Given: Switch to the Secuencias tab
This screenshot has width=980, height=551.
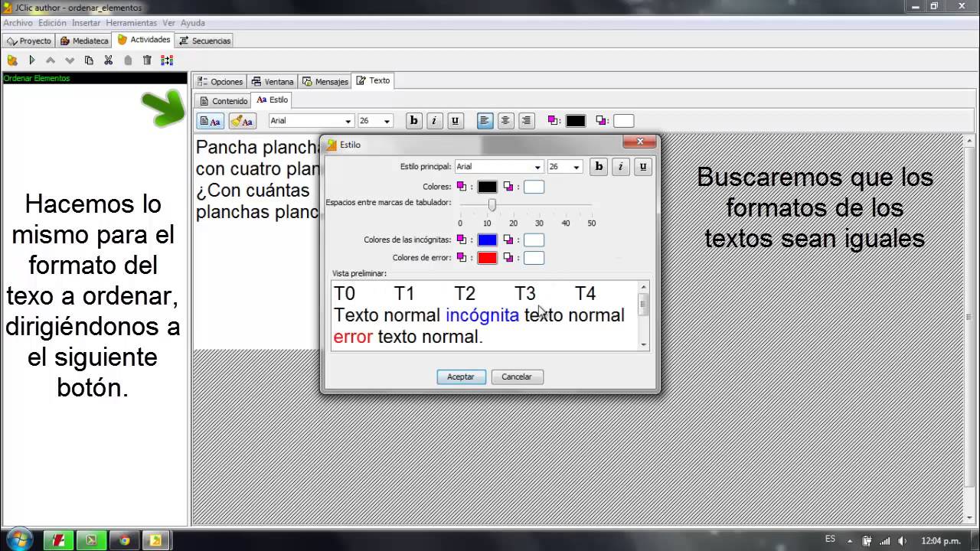Looking at the screenshot, I should [204, 41].
